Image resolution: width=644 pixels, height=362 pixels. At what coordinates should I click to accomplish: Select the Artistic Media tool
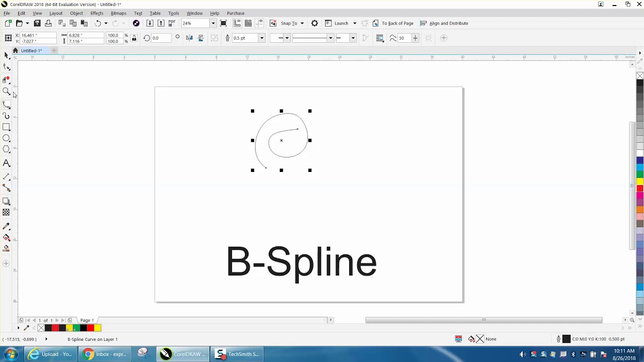(x=7, y=116)
